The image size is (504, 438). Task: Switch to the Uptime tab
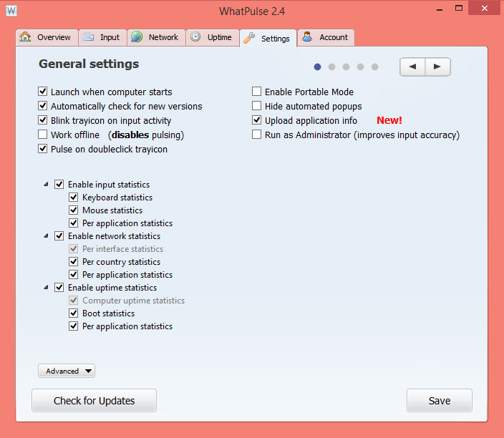pos(213,37)
